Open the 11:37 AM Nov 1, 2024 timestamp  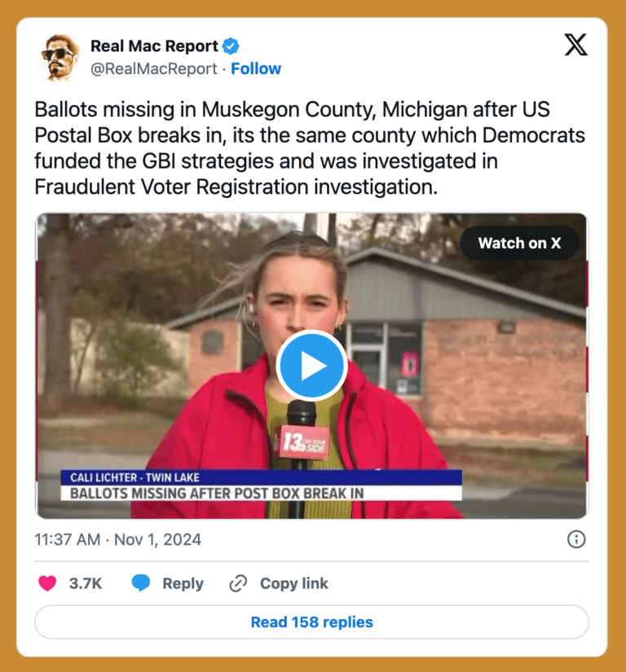pos(118,539)
